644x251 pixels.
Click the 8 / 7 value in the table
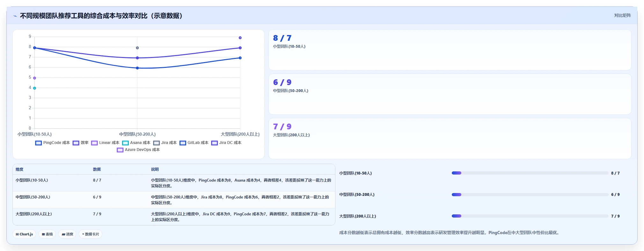97,180
